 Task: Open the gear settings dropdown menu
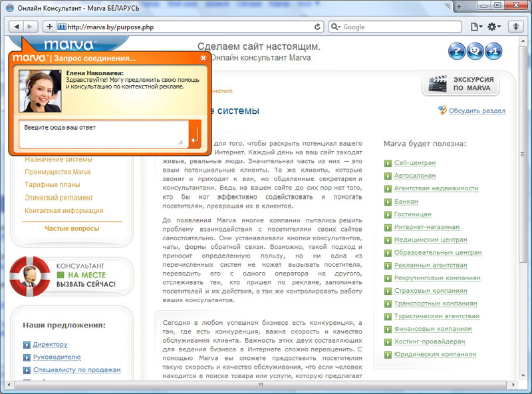point(494,27)
